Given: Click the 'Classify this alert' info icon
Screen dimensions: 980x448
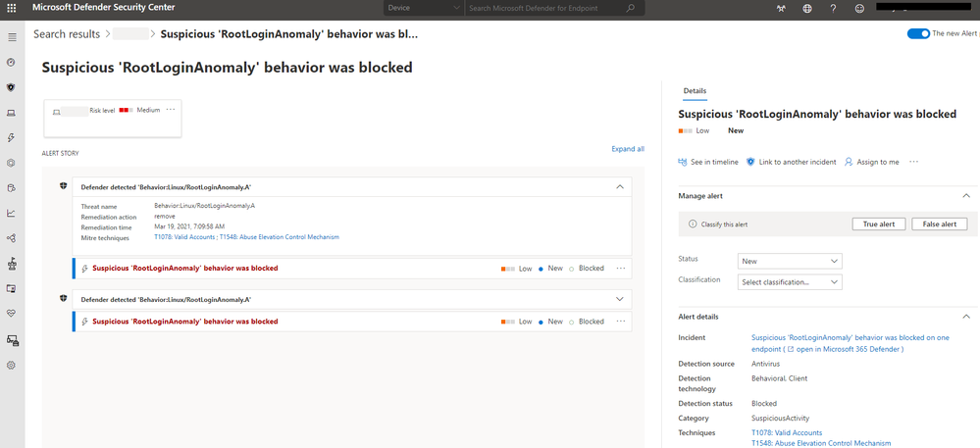Looking at the screenshot, I should tap(692, 224).
